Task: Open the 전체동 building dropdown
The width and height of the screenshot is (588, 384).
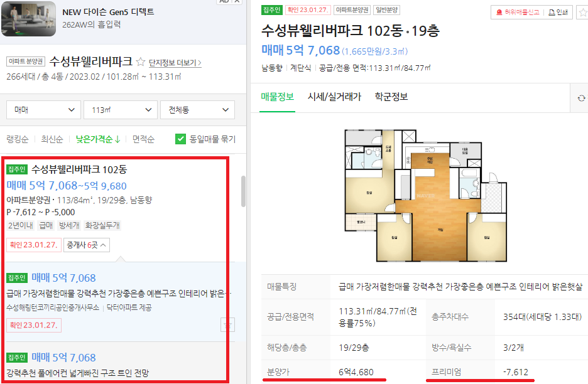Action: [198, 110]
